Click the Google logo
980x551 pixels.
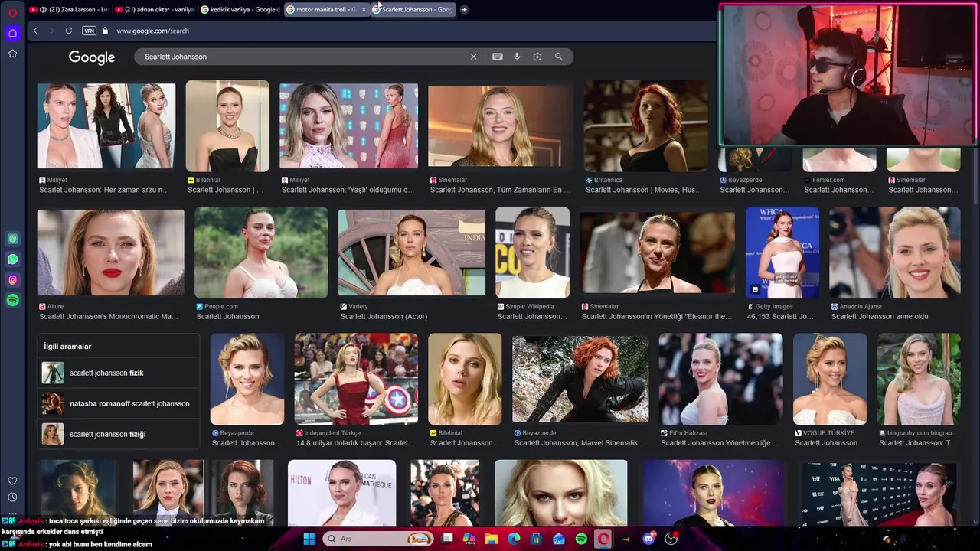92,57
